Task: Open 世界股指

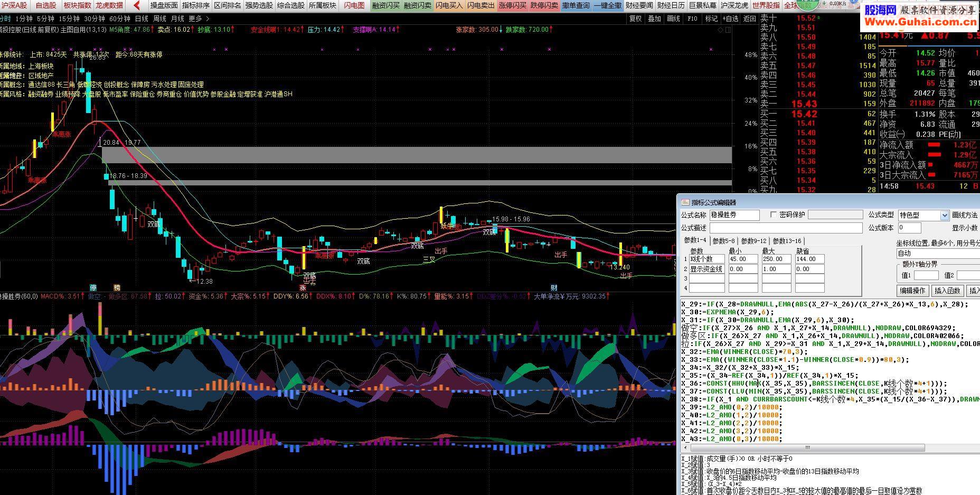Action: [766, 5]
